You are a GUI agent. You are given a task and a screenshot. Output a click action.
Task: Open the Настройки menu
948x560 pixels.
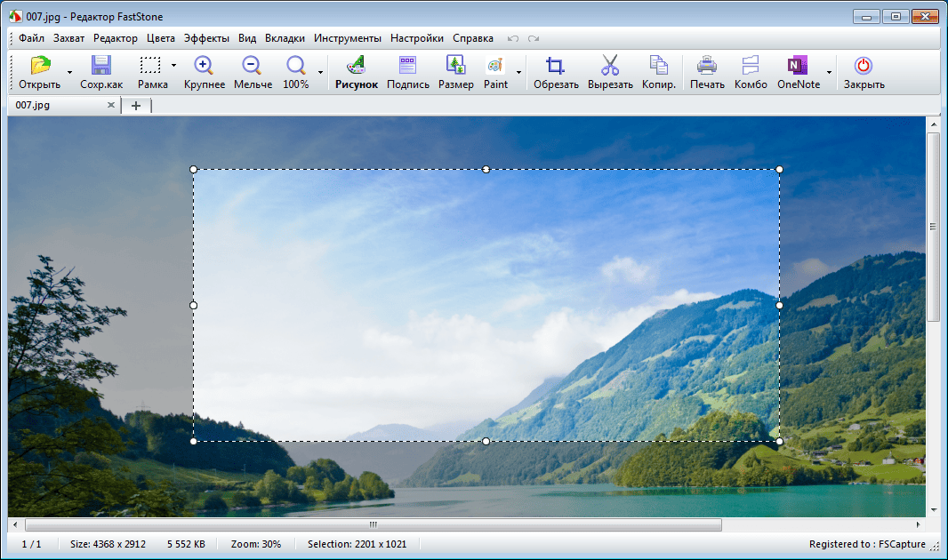tap(417, 38)
